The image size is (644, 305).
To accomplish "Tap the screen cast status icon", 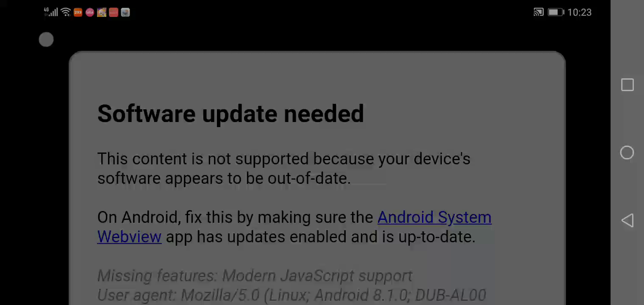I will [x=539, y=12].
